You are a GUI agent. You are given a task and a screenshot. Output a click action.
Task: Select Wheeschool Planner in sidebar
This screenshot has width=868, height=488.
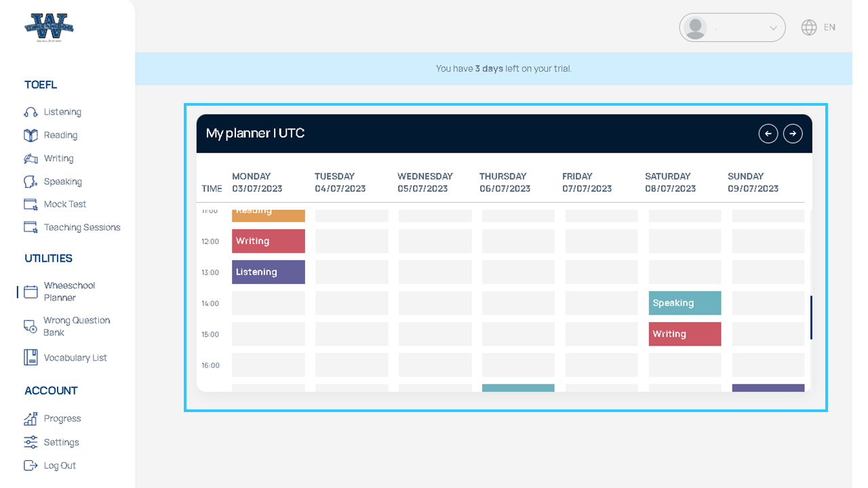tap(69, 291)
